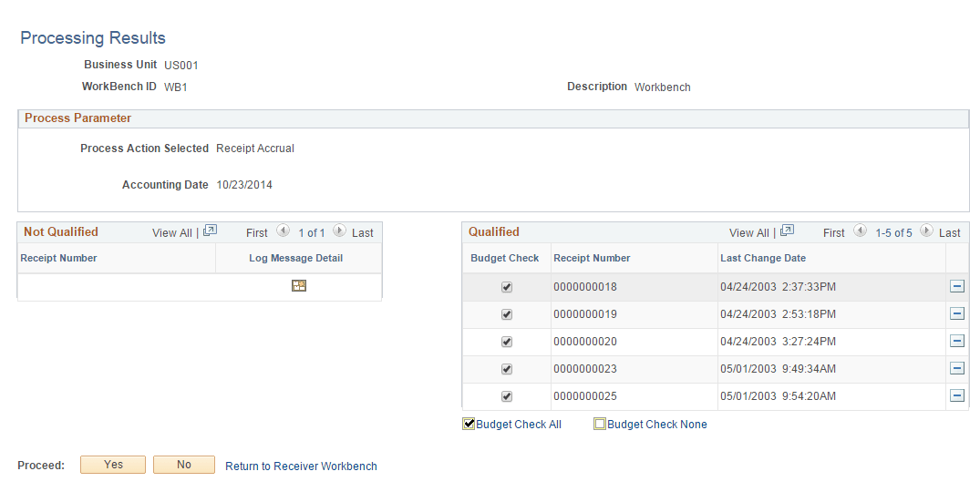Sort by Last Change Date column header
This screenshot has width=980, height=492.
[x=763, y=258]
